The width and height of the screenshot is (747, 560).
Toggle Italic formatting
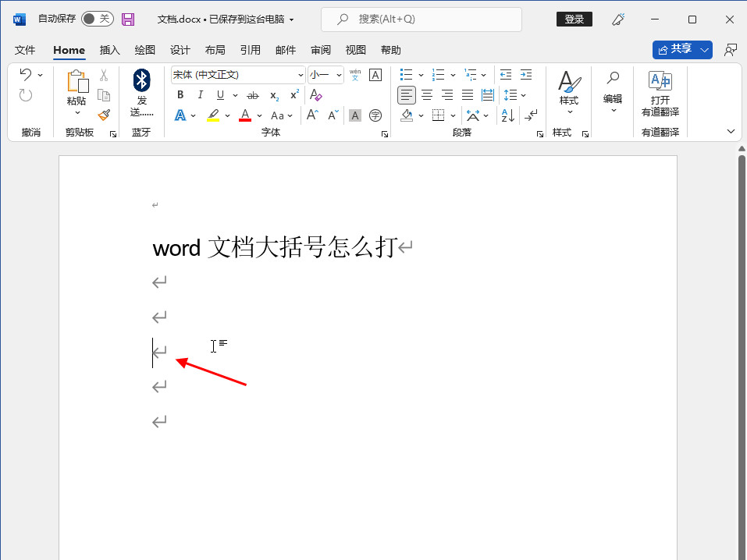(x=201, y=94)
